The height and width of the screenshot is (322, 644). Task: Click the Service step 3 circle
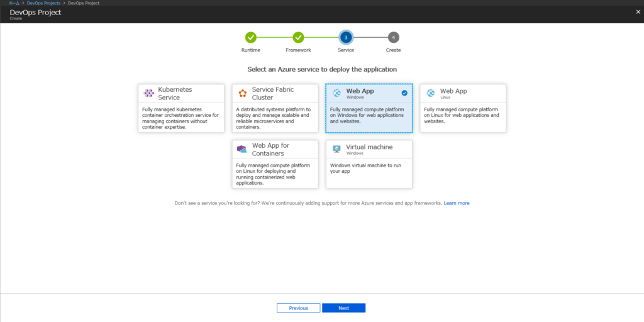(x=346, y=37)
